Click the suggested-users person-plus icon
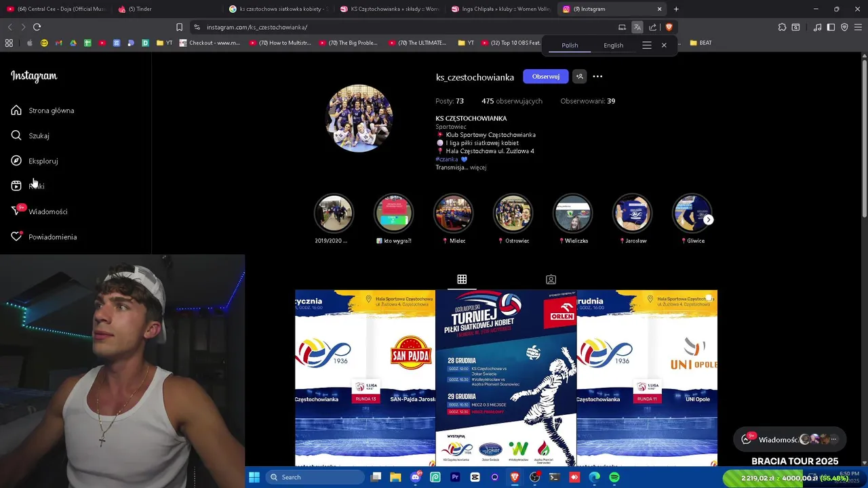 (x=579, y=77)
